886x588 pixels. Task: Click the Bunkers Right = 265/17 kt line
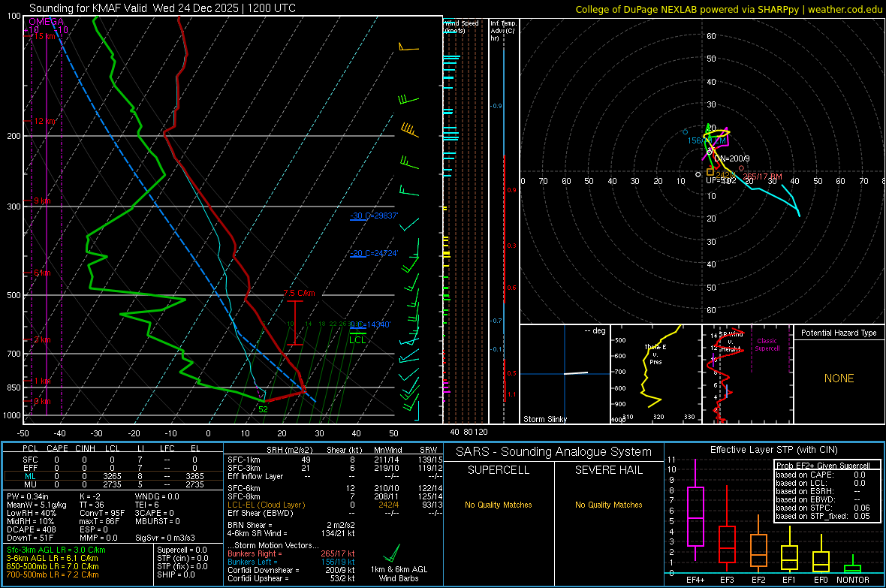click(x=291, y=553)
